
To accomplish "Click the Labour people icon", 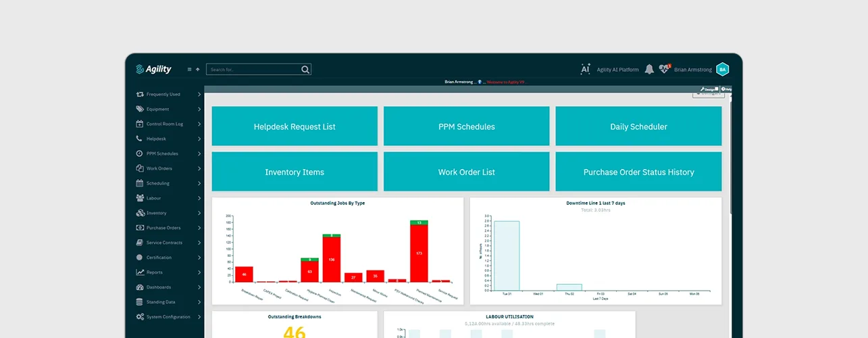I will pyautogui.click(x=140, y=198).
